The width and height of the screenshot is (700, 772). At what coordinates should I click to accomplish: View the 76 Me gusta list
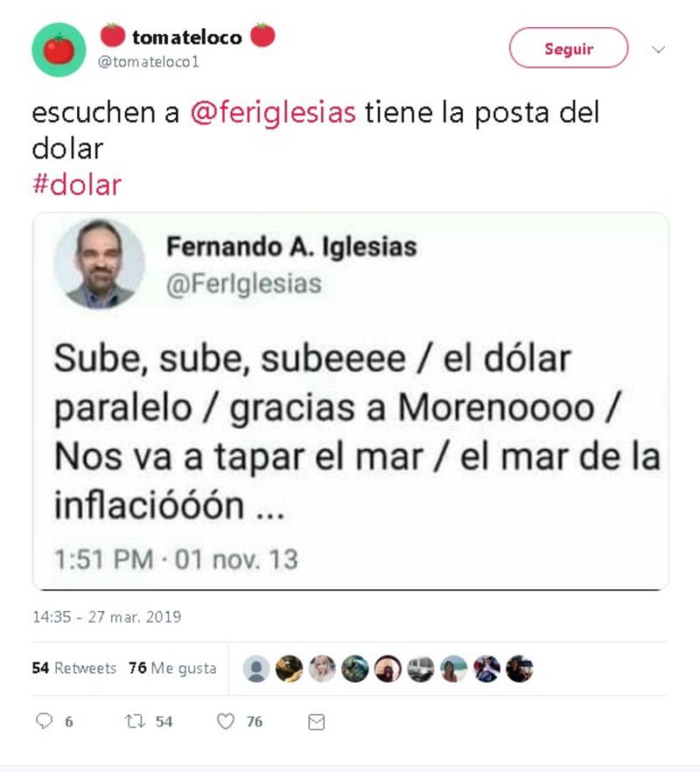point(172,668)
